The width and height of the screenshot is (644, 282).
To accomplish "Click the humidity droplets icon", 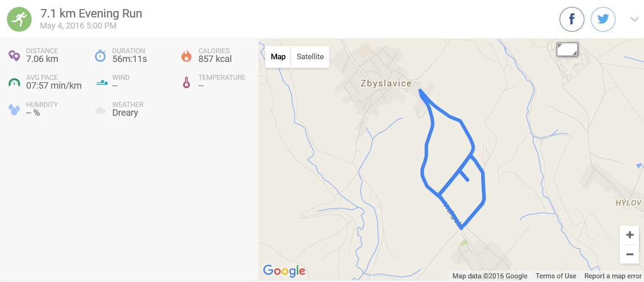I will pos(14,109).
